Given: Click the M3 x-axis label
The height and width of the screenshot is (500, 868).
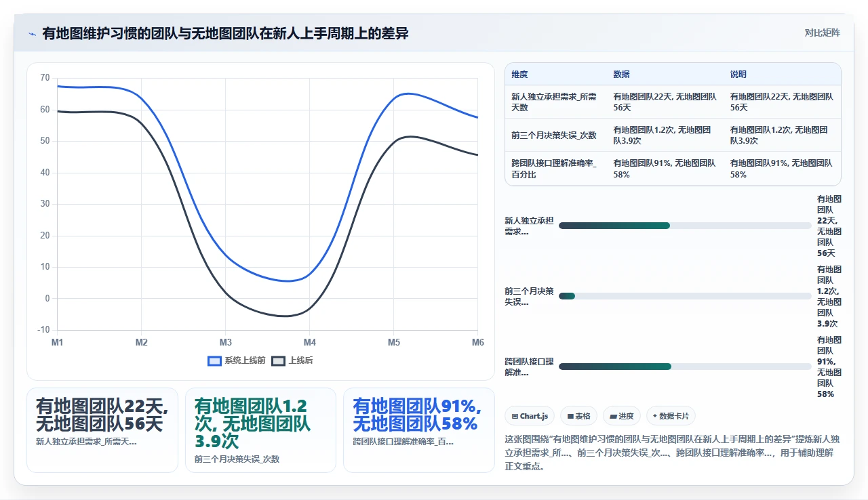Looking at the screenshot, I should point(226,342).
